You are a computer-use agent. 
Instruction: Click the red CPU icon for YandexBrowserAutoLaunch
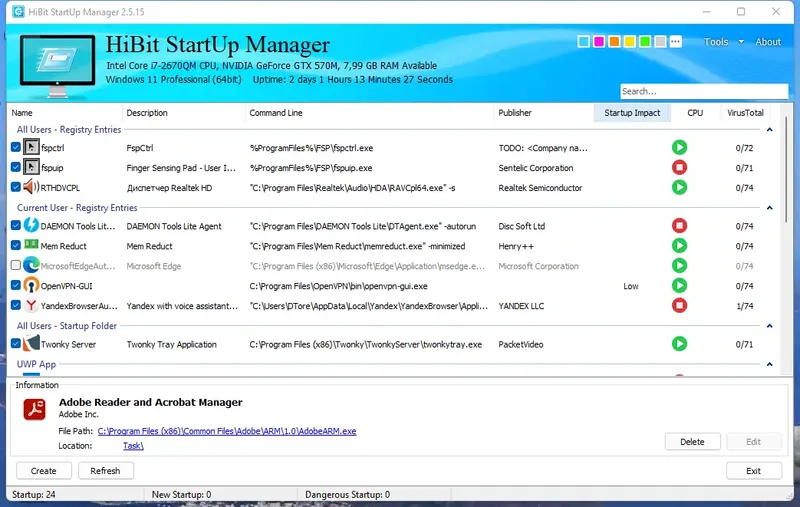tap(679, 306)
